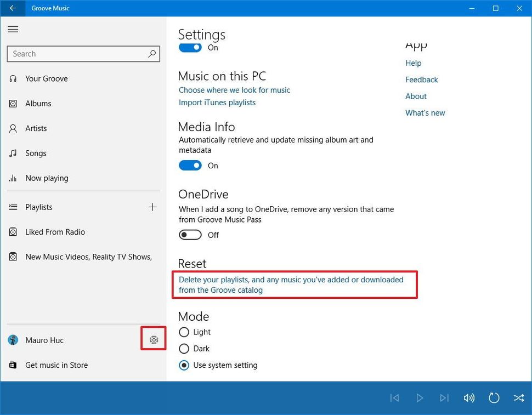Image resolution: width=532 pixels, height=415 pixels.
Task: Enable shuffle playback
Action: 518,398
